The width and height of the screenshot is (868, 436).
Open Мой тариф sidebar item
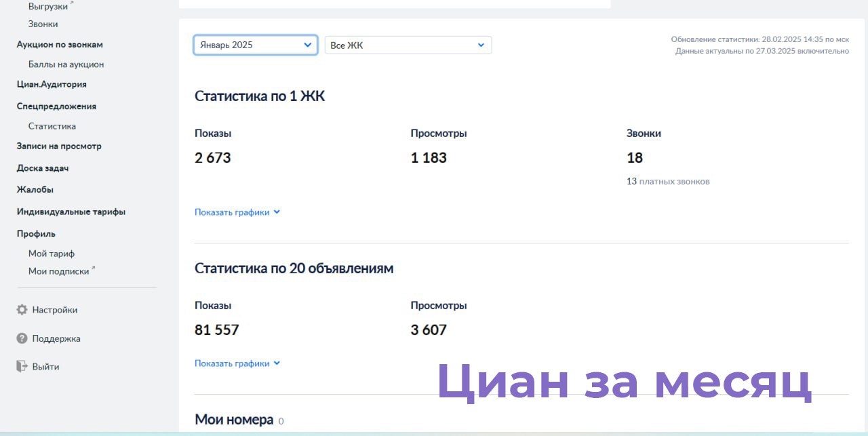52,254
